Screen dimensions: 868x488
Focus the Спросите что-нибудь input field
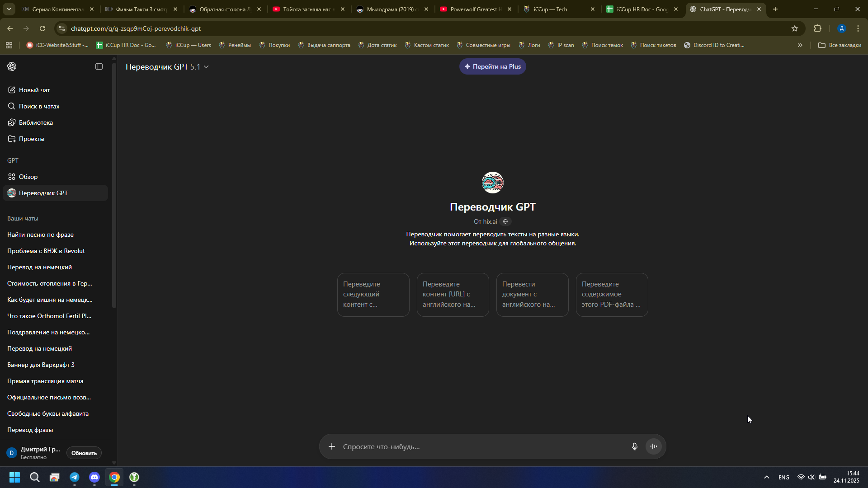pyautogui.click(x=479, y=446)
